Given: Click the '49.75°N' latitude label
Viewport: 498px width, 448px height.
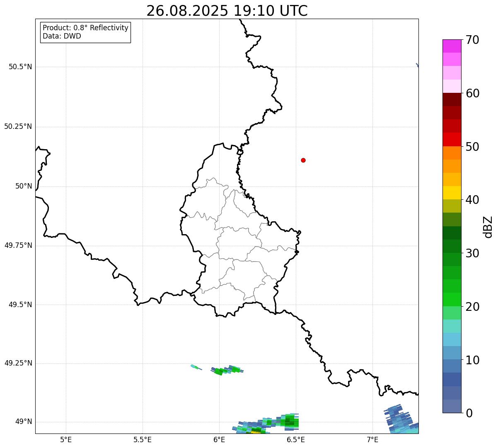Looking at the screenshot, I should tap(18, 245).
